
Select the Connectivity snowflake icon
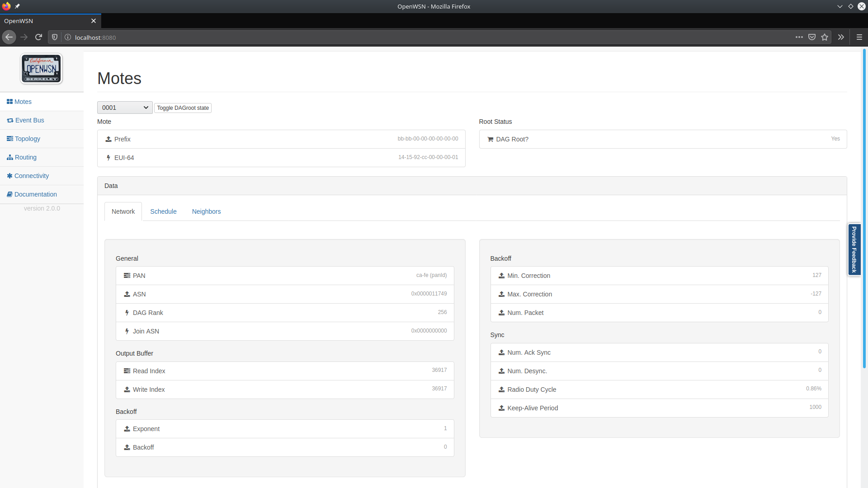(x=10, y=176)
